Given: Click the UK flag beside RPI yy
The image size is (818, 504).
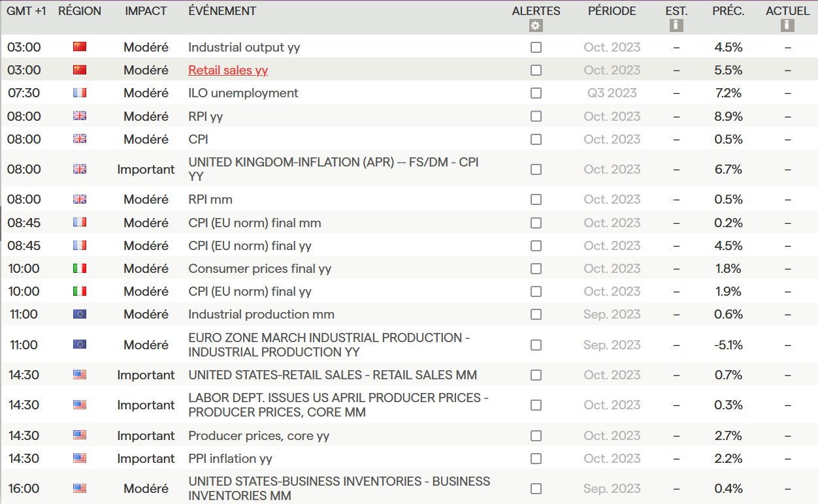Looking at the screenshot, I should point(80,116).
